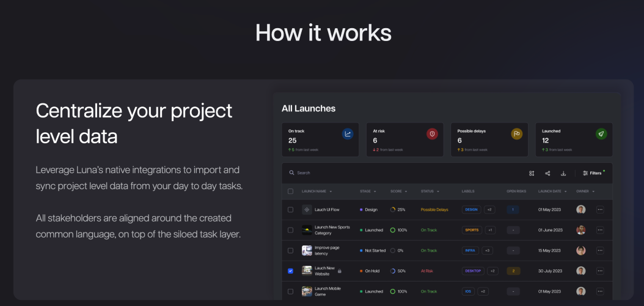Click the 25% score progress ring

[393, 209]
